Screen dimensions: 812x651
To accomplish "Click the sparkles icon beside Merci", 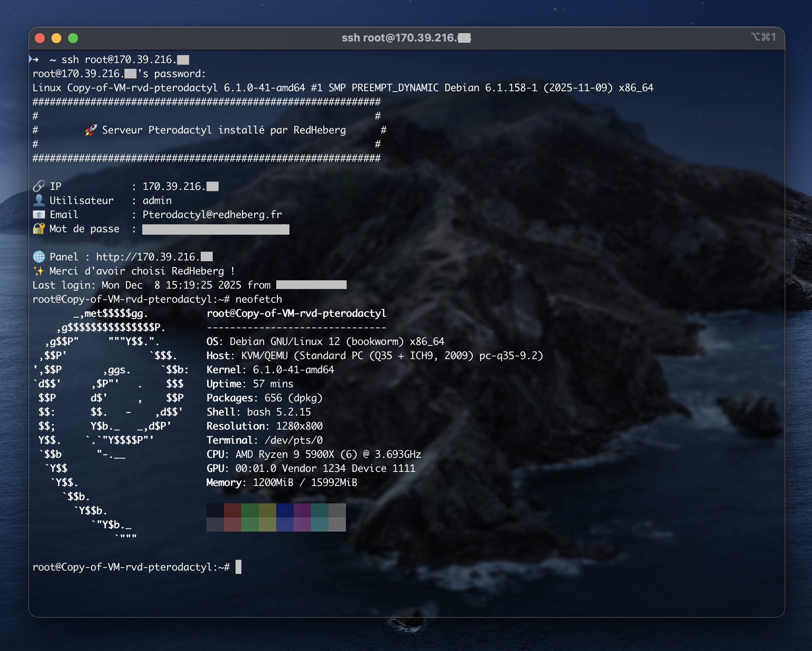I will pyautogui.click(x=39, y=271).
